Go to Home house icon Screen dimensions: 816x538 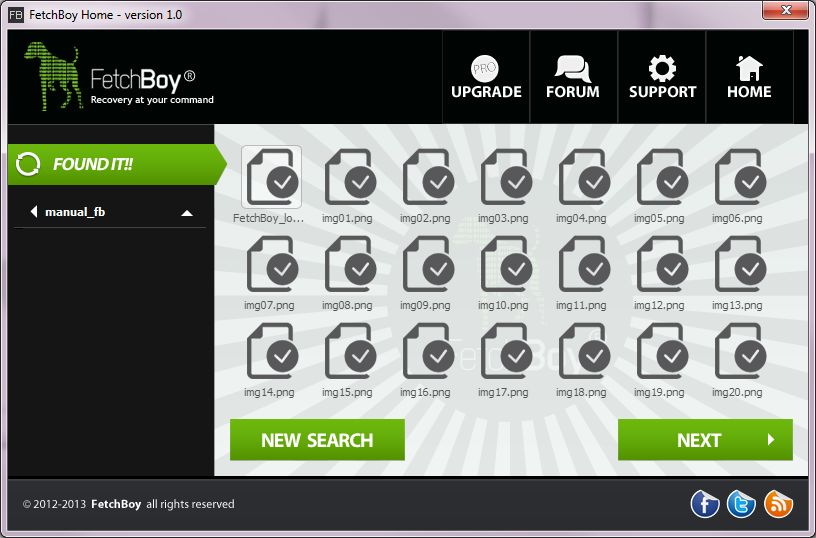(749, 68)
